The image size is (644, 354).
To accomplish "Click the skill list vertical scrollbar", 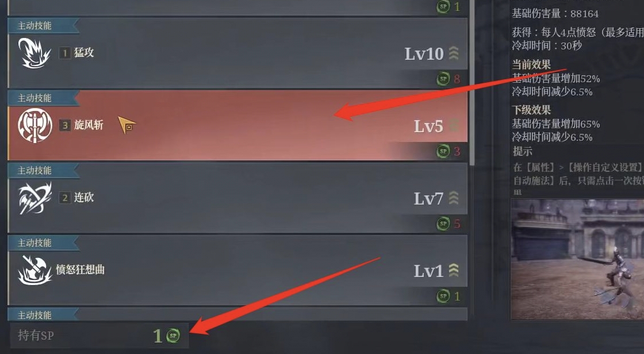I will tap(472, 82).
